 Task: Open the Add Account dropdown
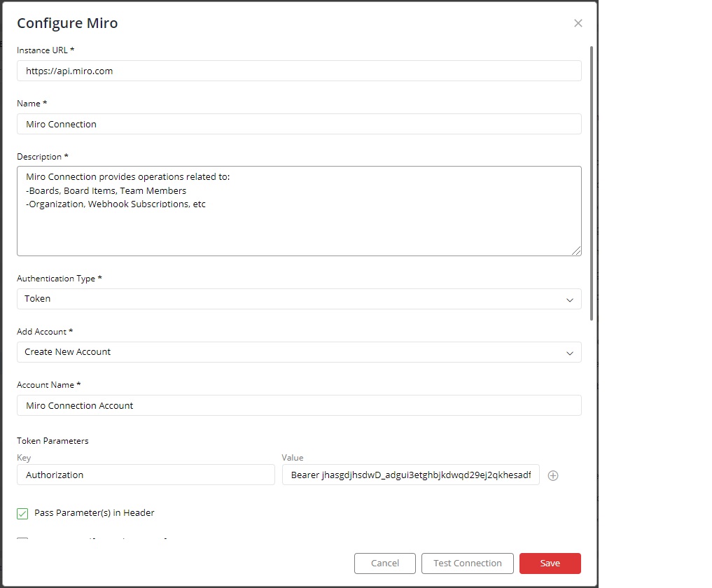tap(299, 352)
